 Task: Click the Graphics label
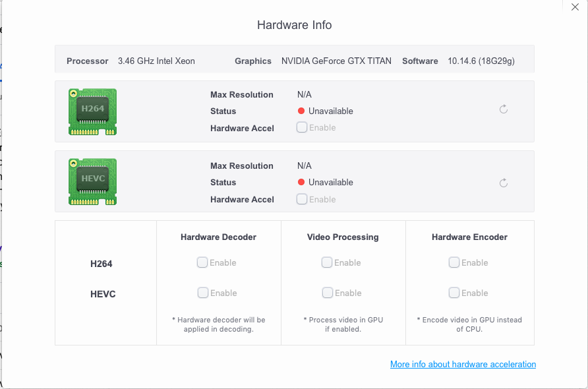click(253, 61)
